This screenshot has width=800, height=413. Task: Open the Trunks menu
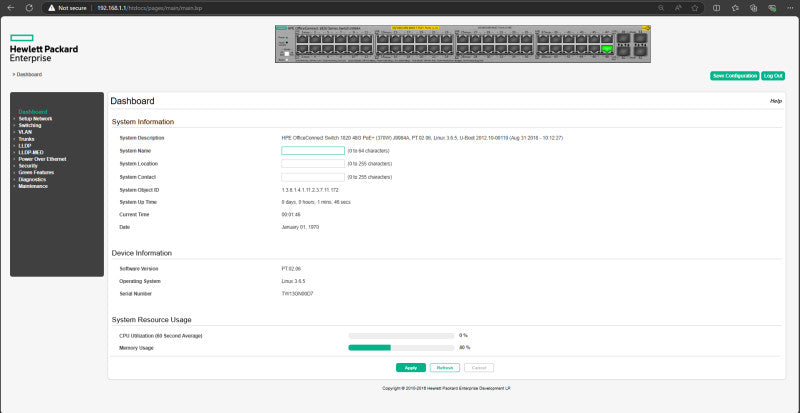click(x=27, y=139)
